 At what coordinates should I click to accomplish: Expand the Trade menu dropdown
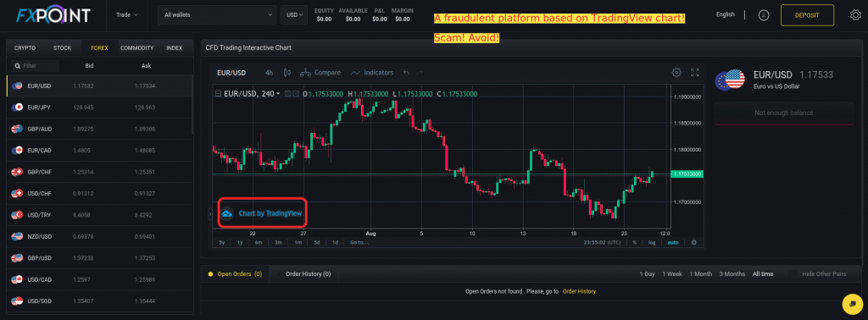(x=127, y=15)
